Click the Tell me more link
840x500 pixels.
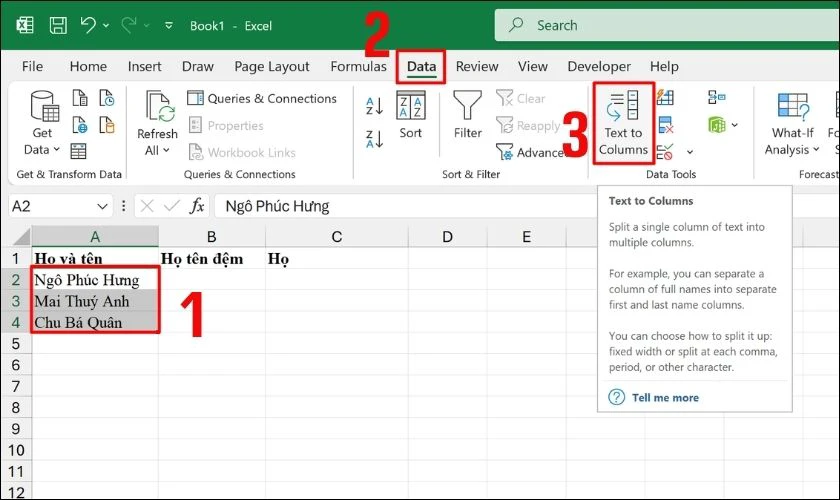[665, 398]
